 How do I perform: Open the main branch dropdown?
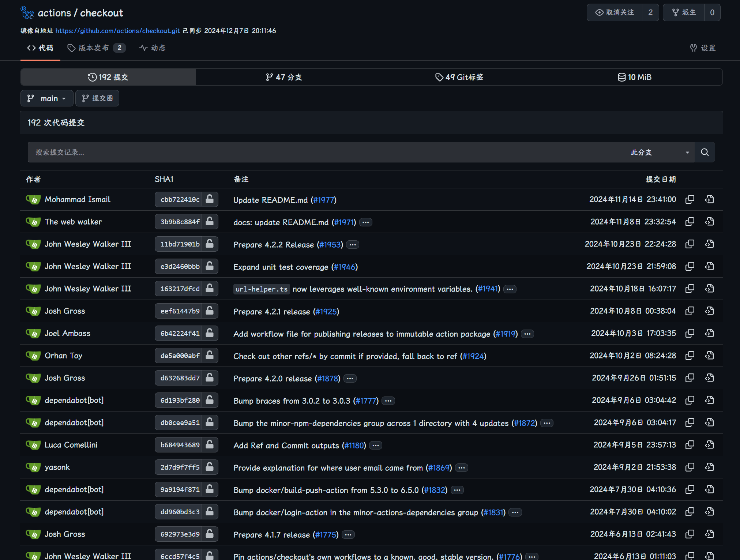(47, 98)
